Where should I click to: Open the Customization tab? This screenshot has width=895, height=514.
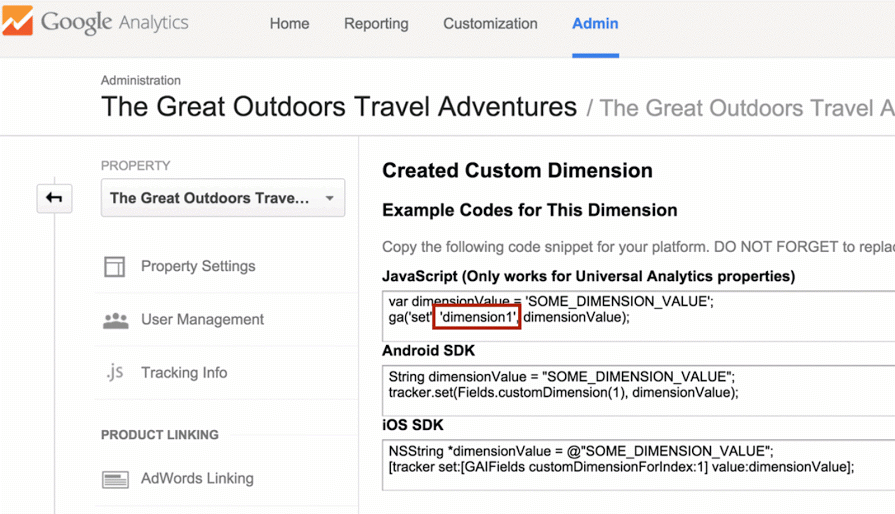click(x=490, y=23)
